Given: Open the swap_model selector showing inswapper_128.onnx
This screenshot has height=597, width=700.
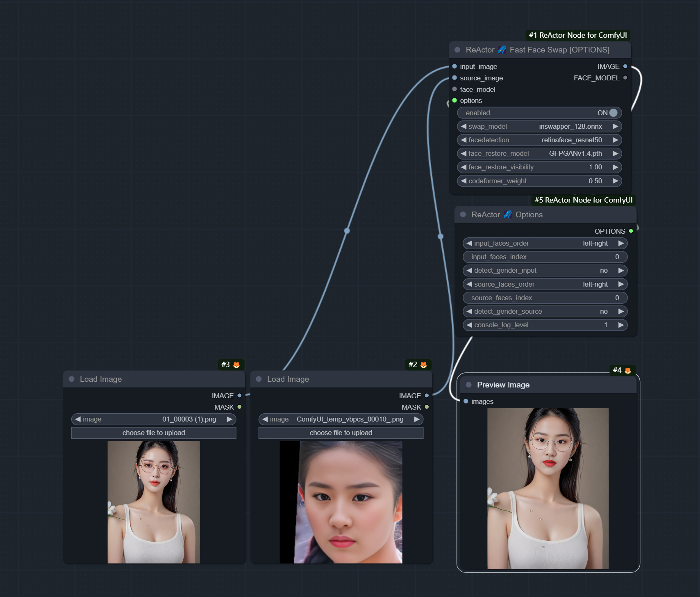Looking at the screenshot, I should click(539, 126).
